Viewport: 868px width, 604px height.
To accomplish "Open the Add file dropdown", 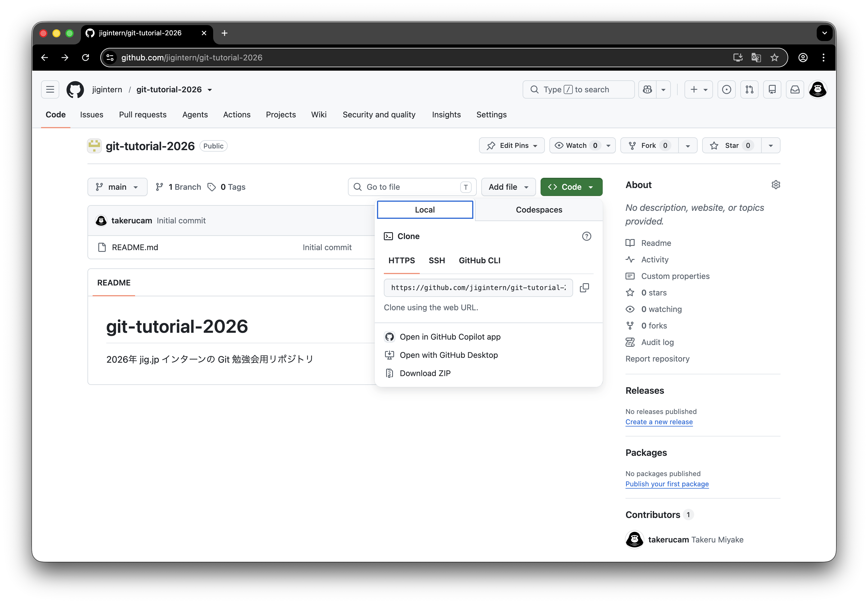I will tap(508, 187).
